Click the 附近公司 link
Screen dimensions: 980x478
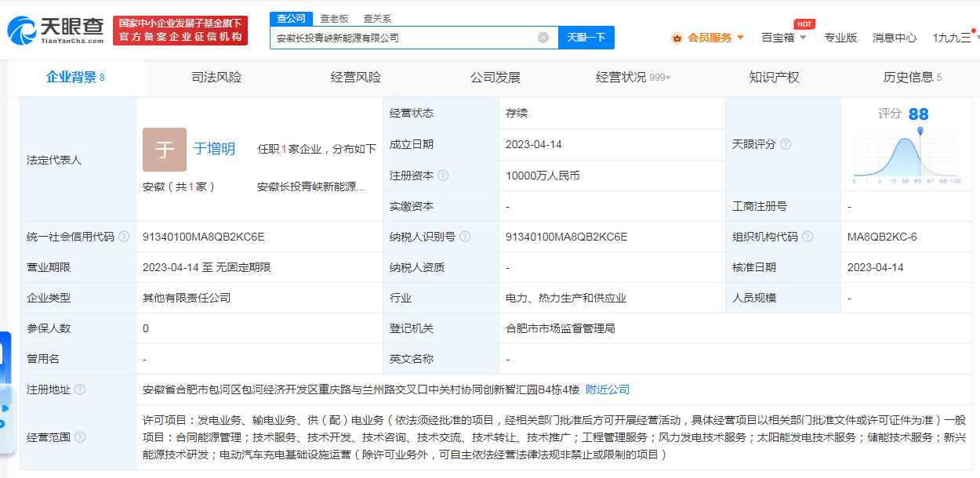(608, 389)
